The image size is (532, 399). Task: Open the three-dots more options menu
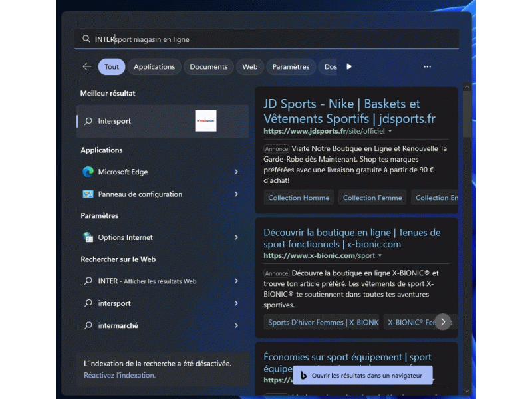[427, 66]
